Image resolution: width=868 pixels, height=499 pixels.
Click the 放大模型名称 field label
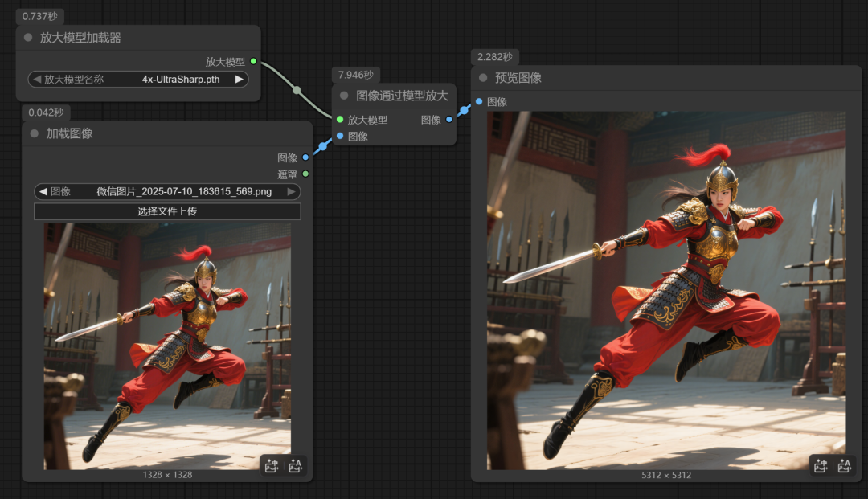(x=74, y=79)
